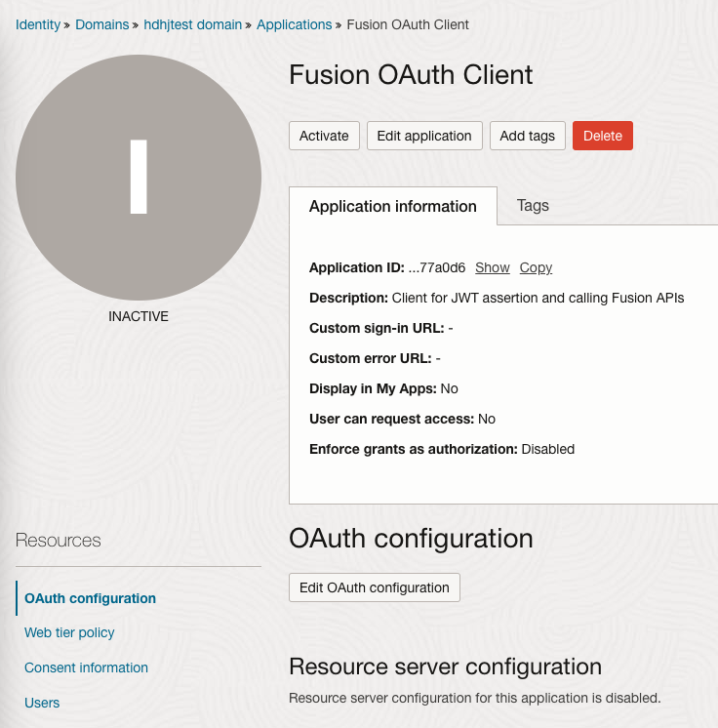The image size is (718, 728).
Task: Open hdhjtest domain breadcrumb
Action: click(x=192, y=24)
